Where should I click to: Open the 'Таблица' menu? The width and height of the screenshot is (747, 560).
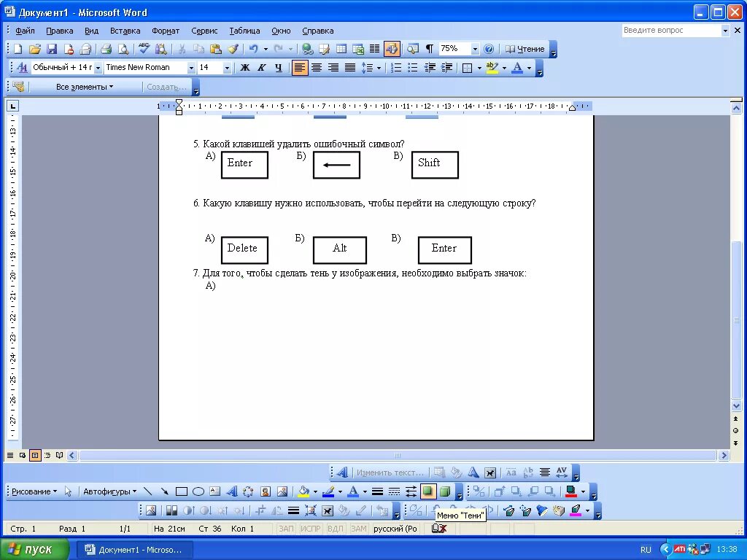coord(244,31)
